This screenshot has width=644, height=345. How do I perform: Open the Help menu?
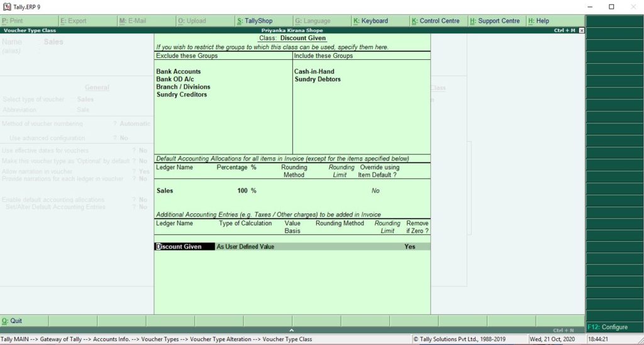click(539, 21)
